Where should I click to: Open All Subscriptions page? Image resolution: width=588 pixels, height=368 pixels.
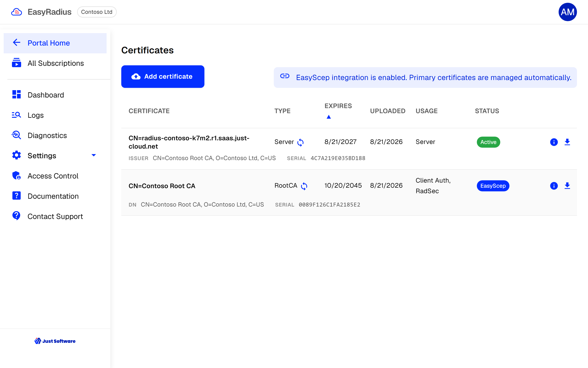coord(55,63)
